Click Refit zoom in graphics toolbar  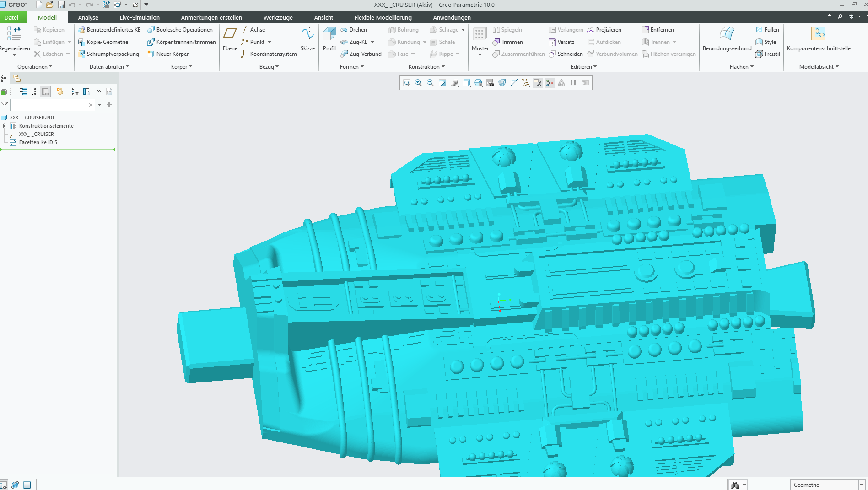point(407,83)
